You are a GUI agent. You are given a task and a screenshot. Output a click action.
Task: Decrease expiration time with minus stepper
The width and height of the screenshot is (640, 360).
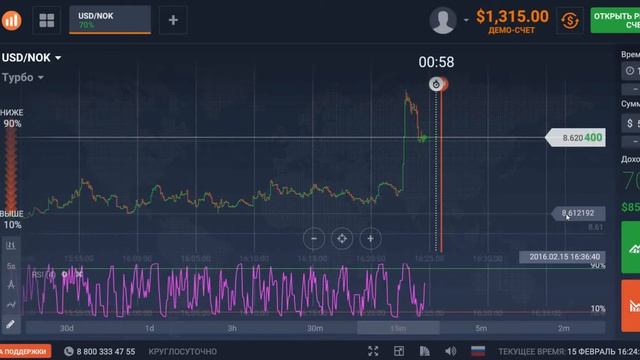pyautogui.click(x=631, y=89)
